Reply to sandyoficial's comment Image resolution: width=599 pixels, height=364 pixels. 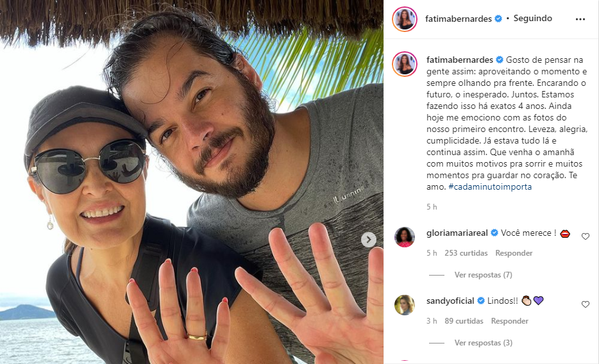tap(510, 321)
